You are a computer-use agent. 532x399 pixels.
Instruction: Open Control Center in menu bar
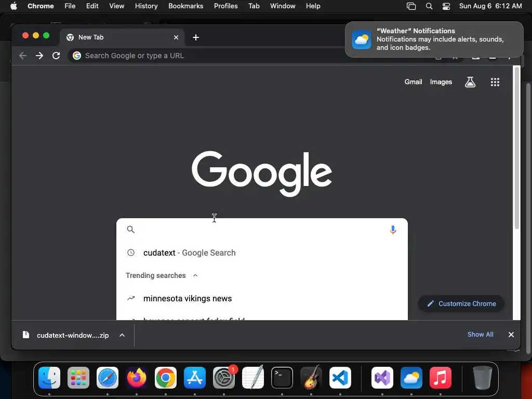446,6
